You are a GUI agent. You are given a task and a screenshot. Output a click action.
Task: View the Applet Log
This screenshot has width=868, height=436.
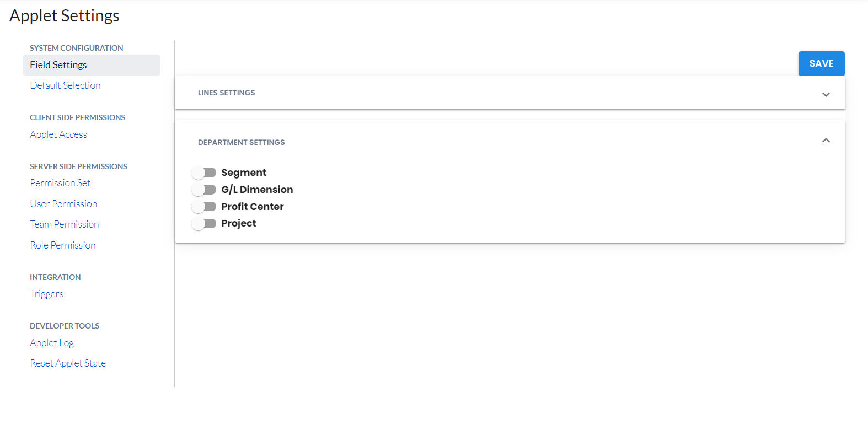(x=52, y=343)
